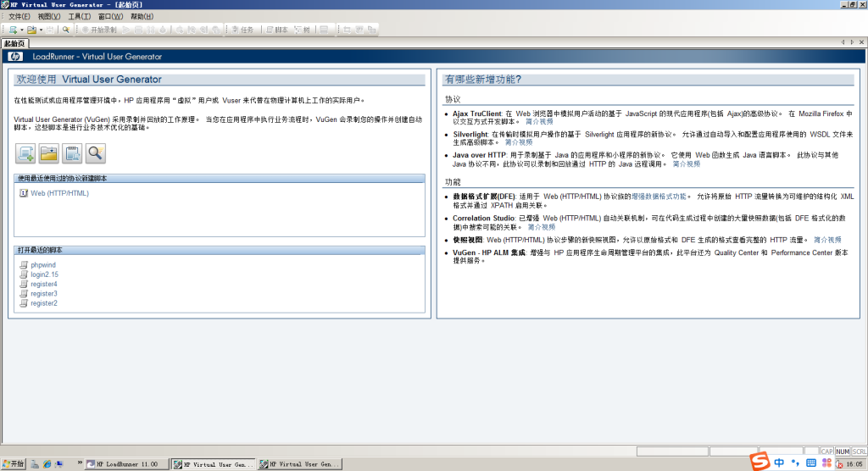Click the tab scroll left arrow
Screen dimensions: 868x471
[843, 42]
